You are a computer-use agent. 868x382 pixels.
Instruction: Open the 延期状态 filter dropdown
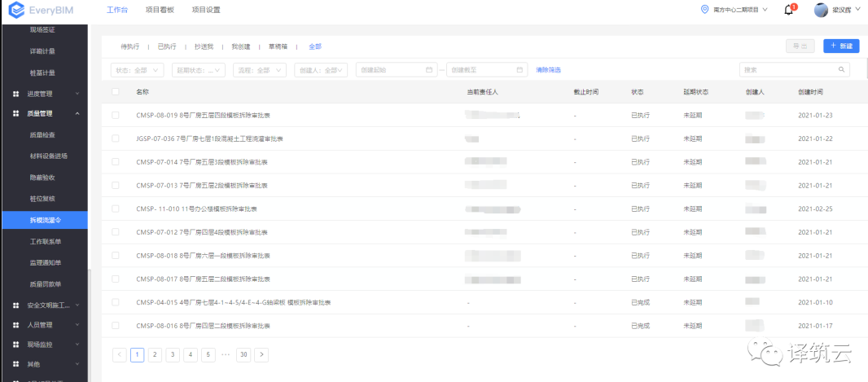tap(198, 70)
